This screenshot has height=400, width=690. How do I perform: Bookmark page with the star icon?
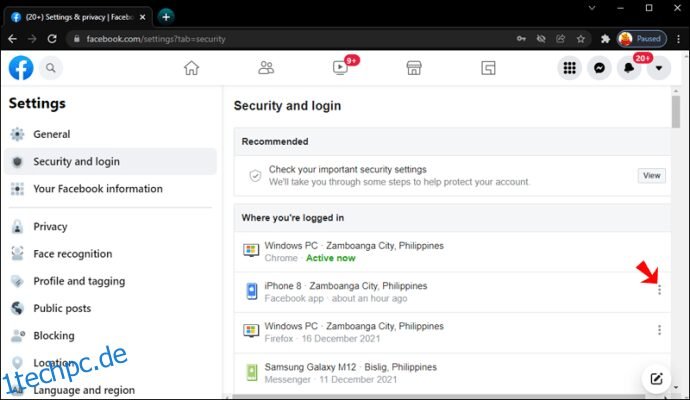pyautogui.click(x=581, y=39)
